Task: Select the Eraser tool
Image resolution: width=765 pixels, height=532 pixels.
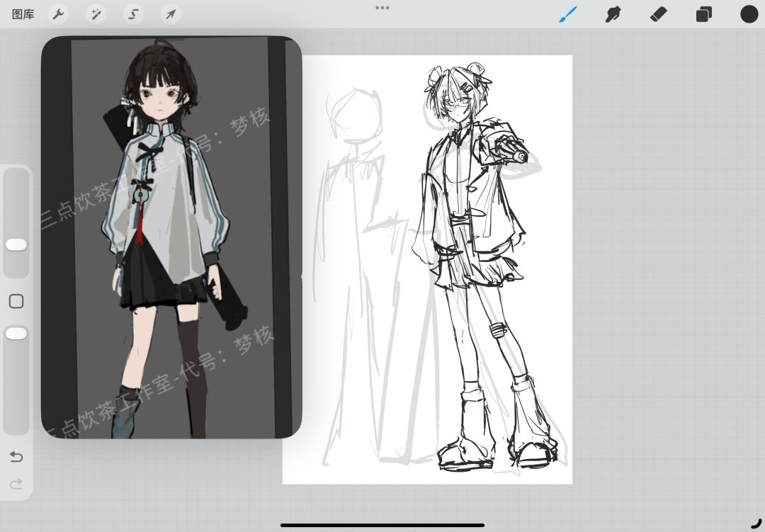Action: coord(659,14)
